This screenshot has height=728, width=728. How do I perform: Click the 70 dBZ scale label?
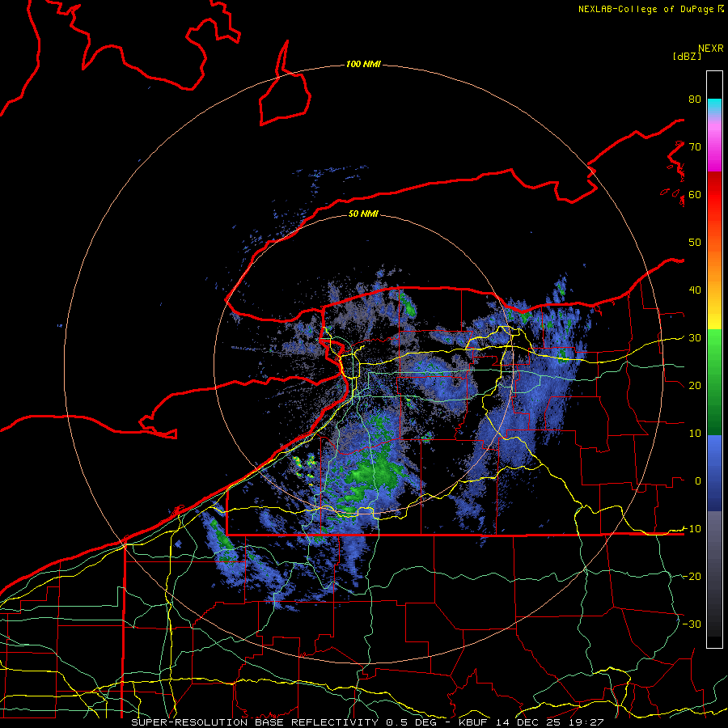click(695, 146)
